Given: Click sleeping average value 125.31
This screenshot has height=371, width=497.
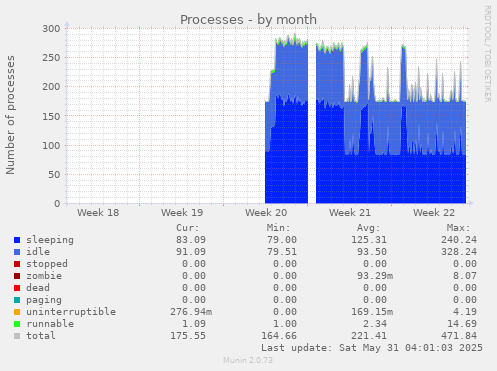Looking at the screenshot, I should click(369, 240).
